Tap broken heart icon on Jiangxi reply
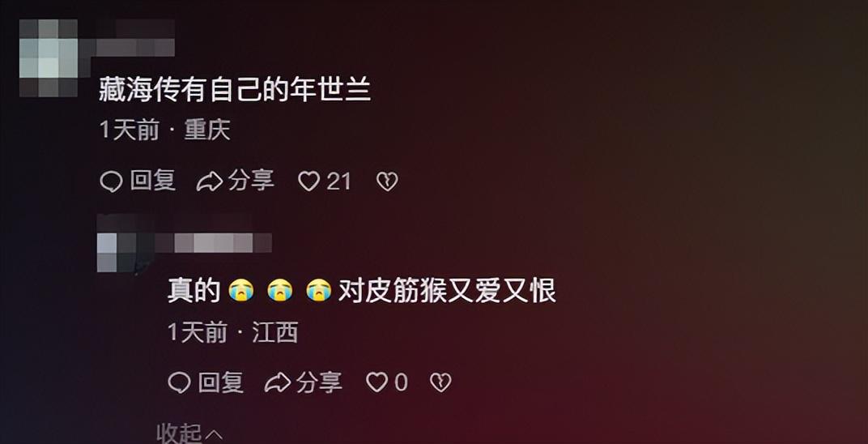The width and height of the screenshot is (868, 444). pyautogui.click(x=440, y=382)
